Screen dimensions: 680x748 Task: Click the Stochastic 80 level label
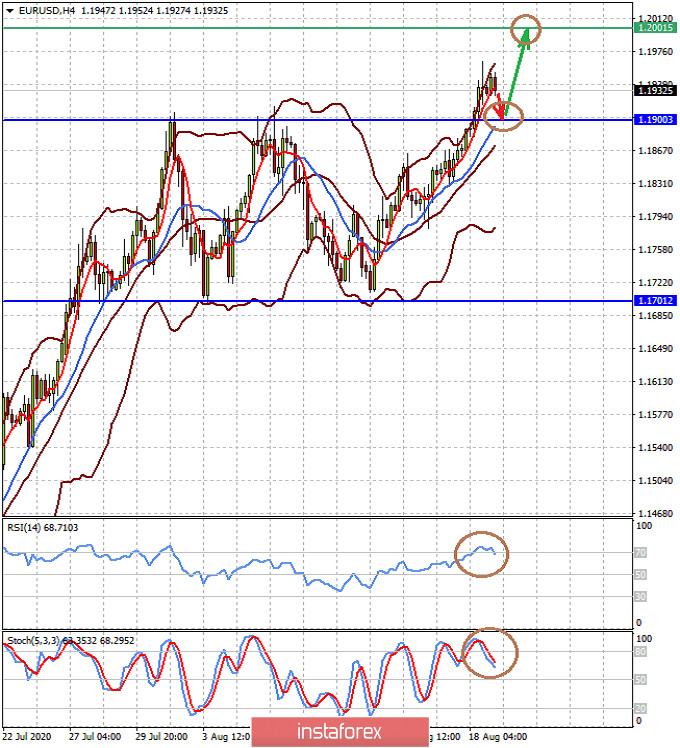click(x=640, y=652)
